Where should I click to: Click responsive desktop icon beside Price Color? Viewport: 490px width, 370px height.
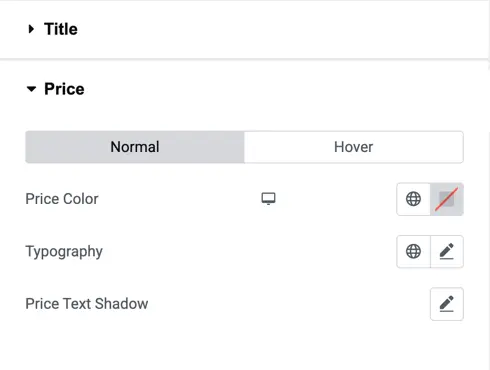pos(268,199)
